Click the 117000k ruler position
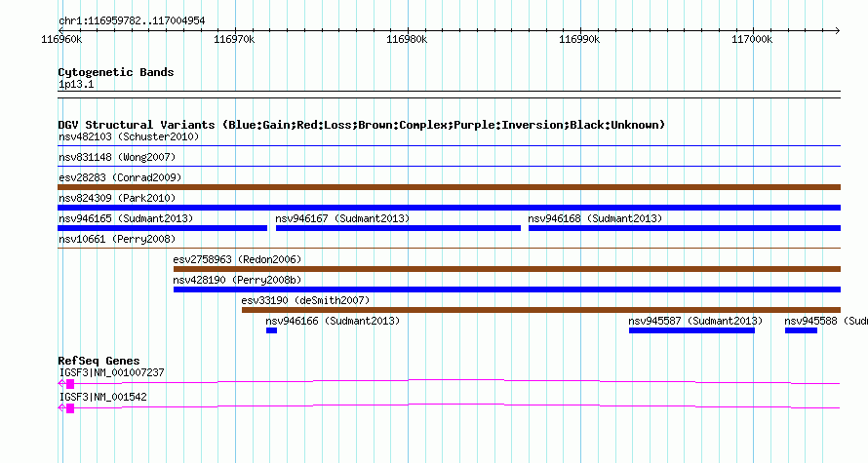This screenshot has height=463, width=868. tap(752, 39)
